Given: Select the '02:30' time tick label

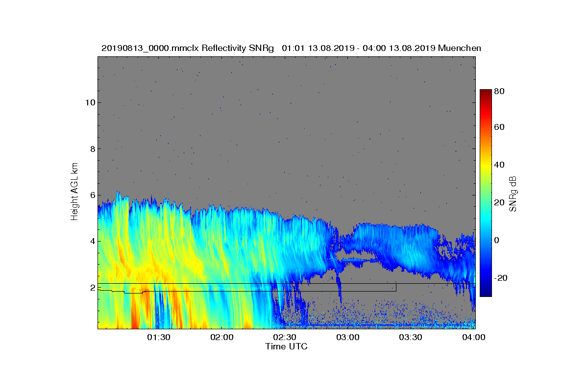Looking at the screenshot, I should [285, 337].
